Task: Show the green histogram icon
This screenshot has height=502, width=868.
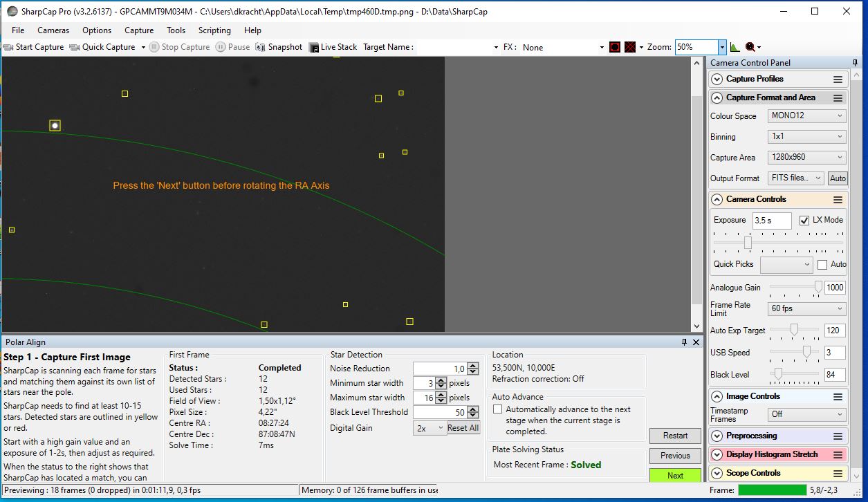Action: pos(735,47)
